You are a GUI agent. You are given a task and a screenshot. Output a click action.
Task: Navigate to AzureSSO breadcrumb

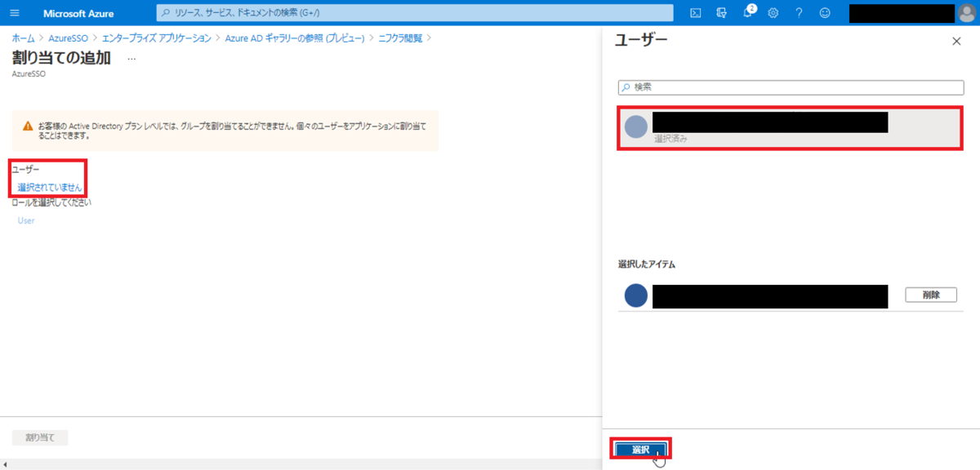tap(69, 38)
